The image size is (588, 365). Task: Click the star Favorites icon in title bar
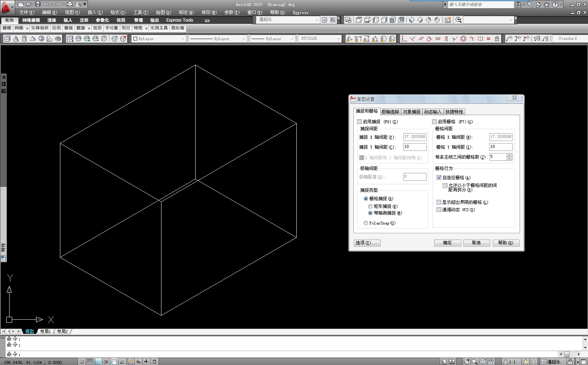click(546, 4)
